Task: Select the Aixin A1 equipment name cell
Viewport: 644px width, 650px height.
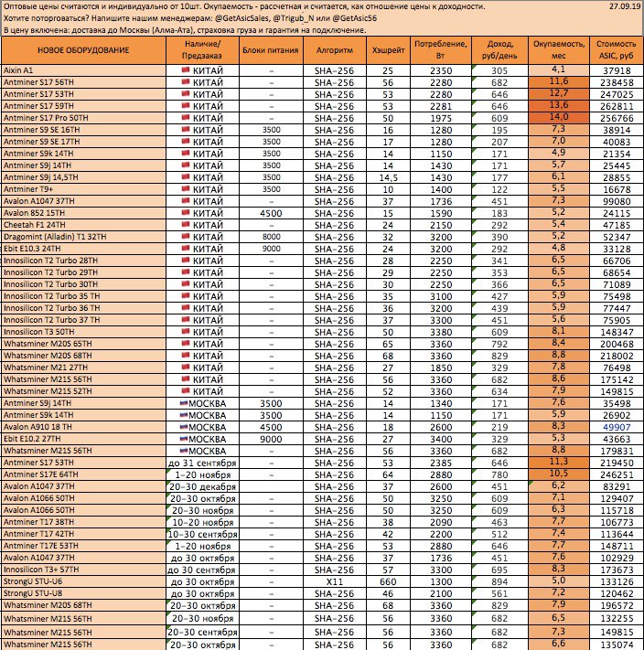Action: click(x=83, y=70)
